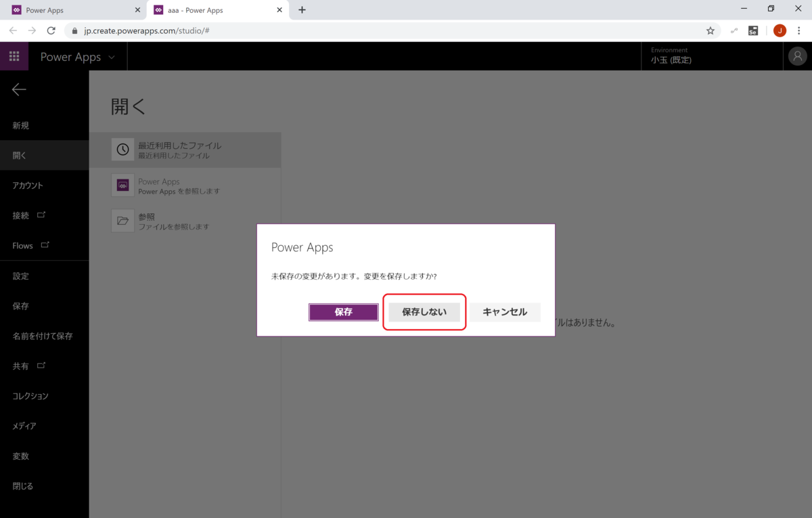Open the Chrome profile J avatar
This screenshot has height=518, width=812.
point(780,30)
